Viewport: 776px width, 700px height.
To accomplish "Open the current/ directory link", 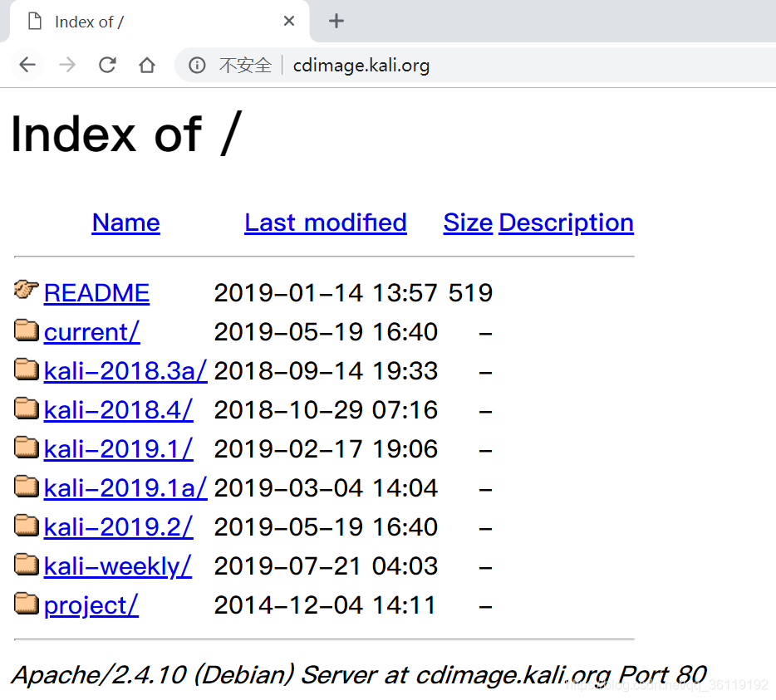I will (92, 332).
